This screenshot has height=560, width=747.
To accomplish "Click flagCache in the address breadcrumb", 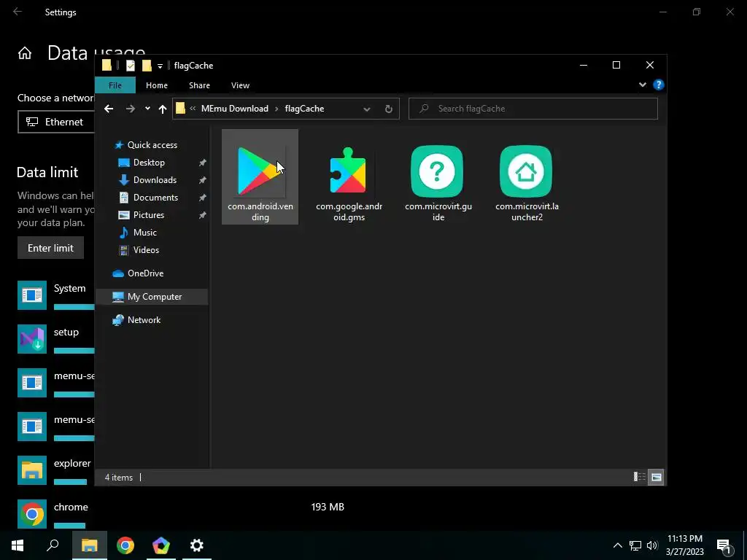I will pos(304,109).
